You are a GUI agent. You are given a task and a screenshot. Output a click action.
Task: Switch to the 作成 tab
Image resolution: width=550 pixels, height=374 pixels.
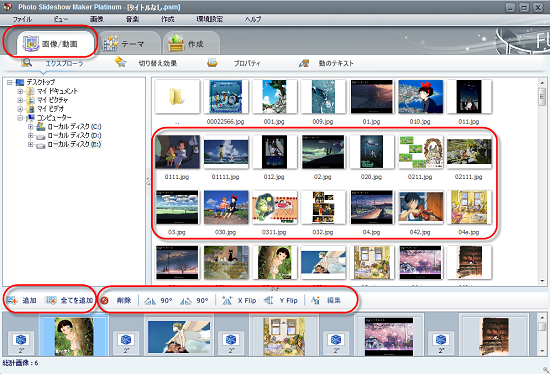pos(191,44)
